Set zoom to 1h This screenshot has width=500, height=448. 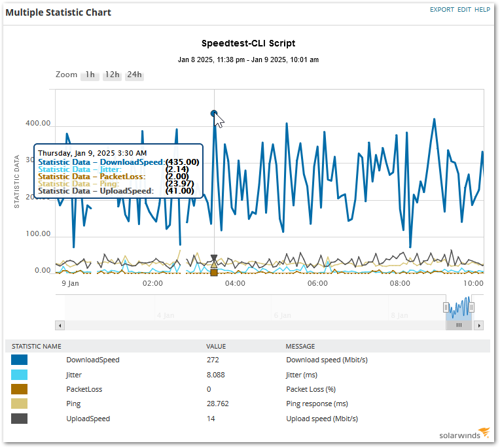(90, 75)
